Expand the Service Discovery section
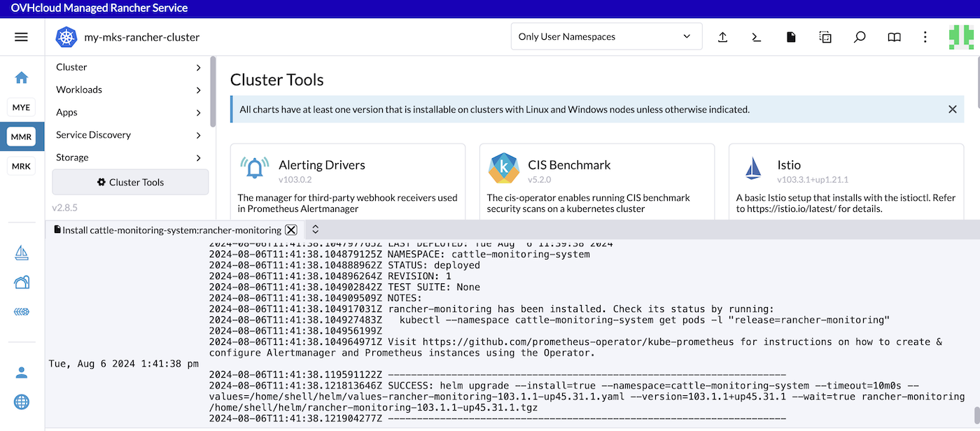Screen dimensions: 980x431 [129, 135]
